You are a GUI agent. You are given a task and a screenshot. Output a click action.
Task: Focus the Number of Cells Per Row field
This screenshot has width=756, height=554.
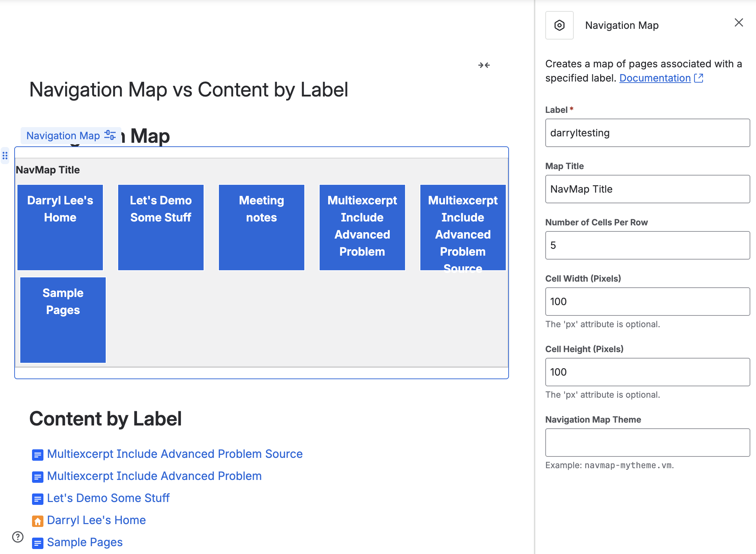647,245
